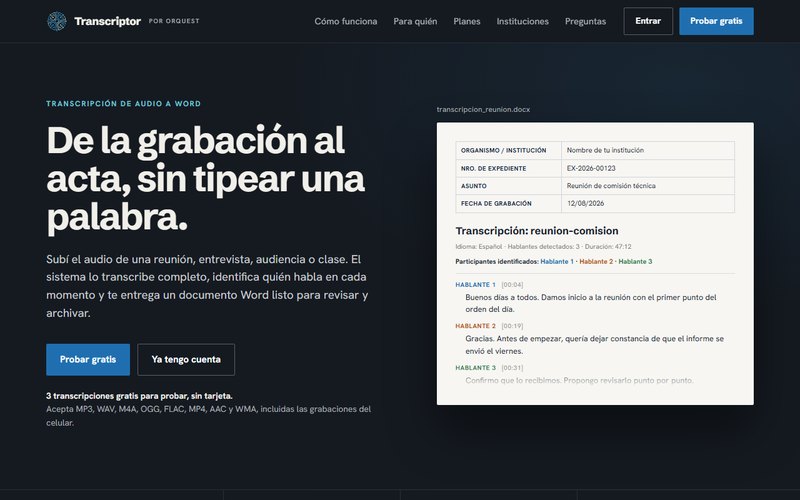800x500 pixels.
Task: Click the HABLANTE 1 speaker label
Action: coord(476,285)
